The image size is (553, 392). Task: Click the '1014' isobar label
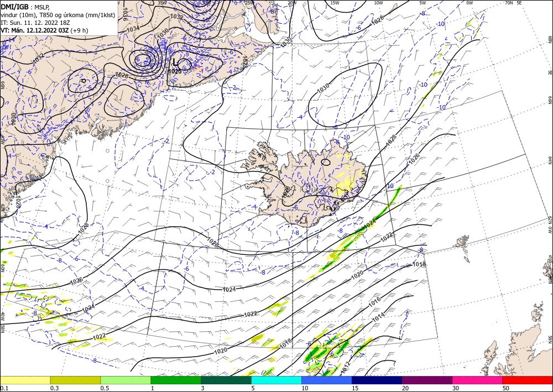pyautogui.click(x=378, y=317)
